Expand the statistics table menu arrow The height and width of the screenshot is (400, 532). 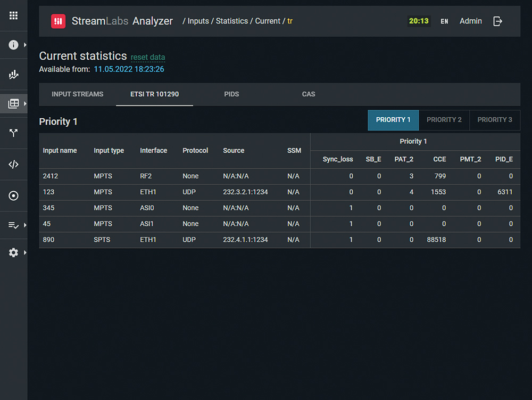pos(25,103)
